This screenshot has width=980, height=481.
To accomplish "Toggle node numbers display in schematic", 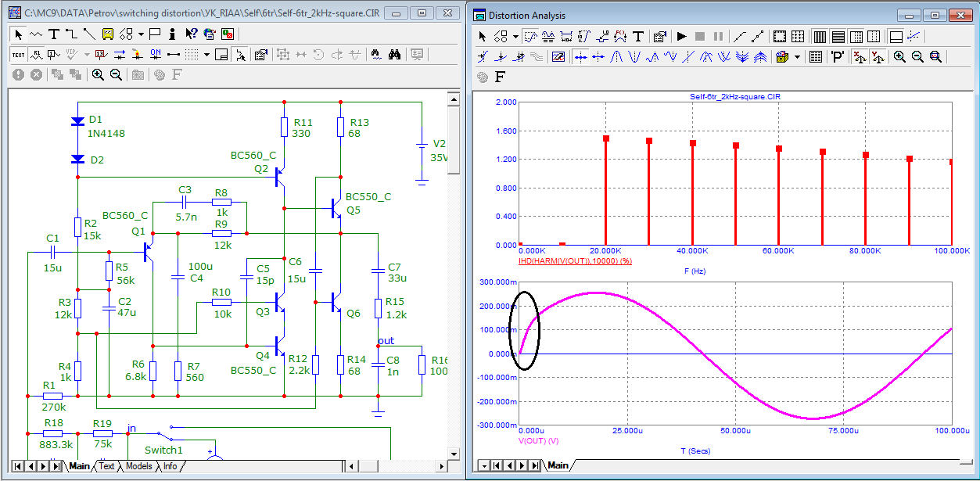I will pyautogui.click(x=55, y=54).
